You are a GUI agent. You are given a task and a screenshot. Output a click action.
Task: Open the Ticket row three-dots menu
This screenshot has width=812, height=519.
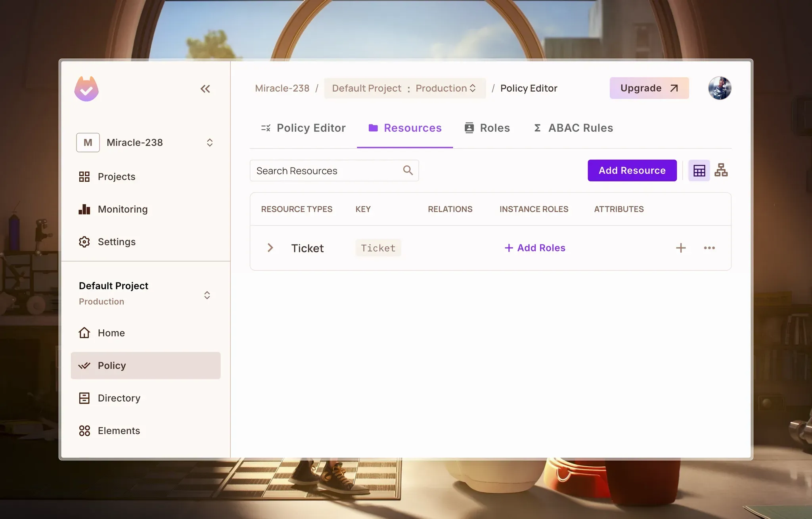click(x=709, y=248)
